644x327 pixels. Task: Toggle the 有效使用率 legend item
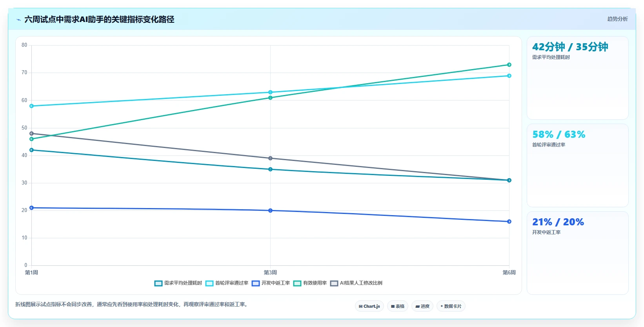point(310,283)
